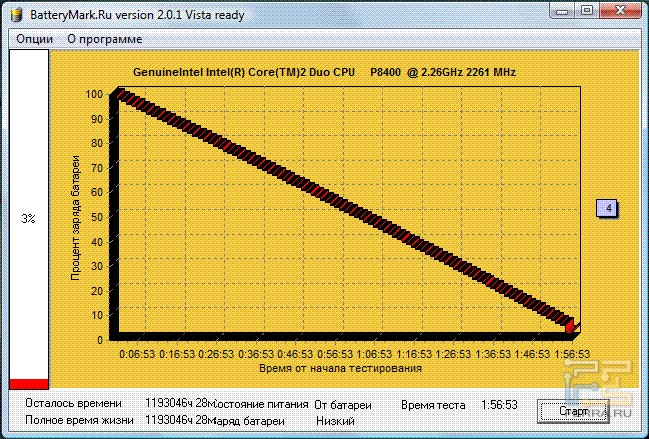Click the Низкий battery charge value
This screenshot has width=649, height=439.
(x=335, y=421)
